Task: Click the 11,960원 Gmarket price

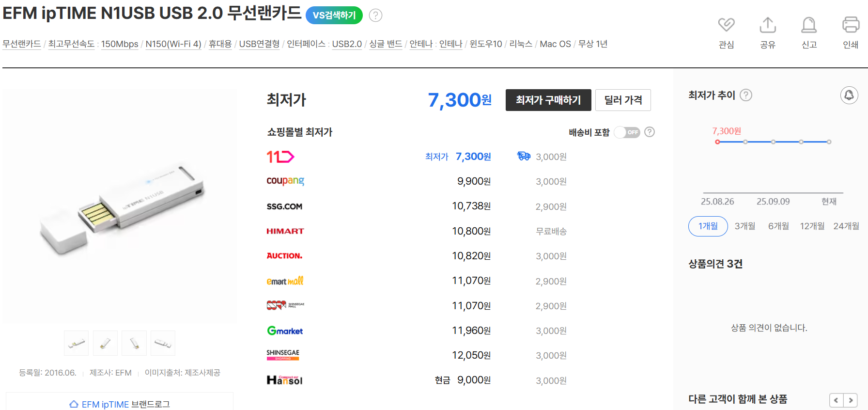Action: point(472,331)
